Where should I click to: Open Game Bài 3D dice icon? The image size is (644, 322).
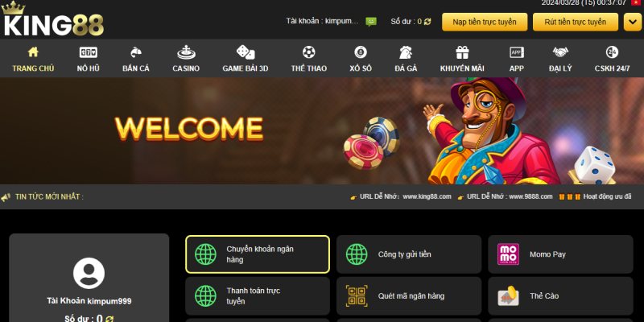click(x=246, y=52)
